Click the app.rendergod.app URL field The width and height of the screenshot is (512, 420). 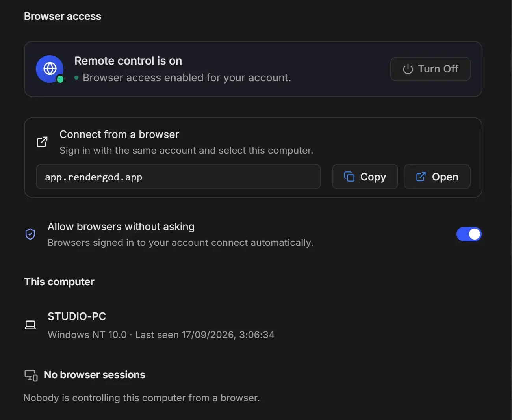[178, 177]
